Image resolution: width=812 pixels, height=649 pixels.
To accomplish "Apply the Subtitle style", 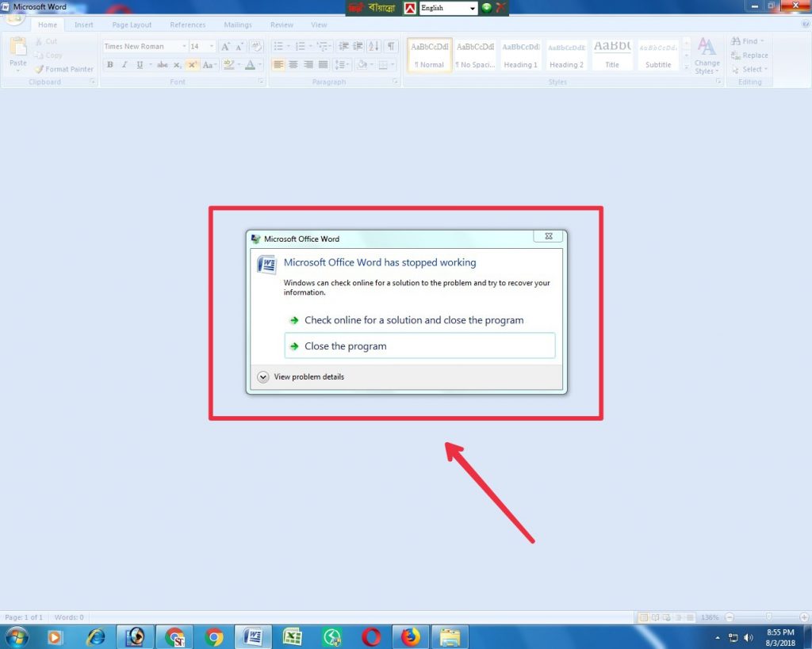I will 657,55.
